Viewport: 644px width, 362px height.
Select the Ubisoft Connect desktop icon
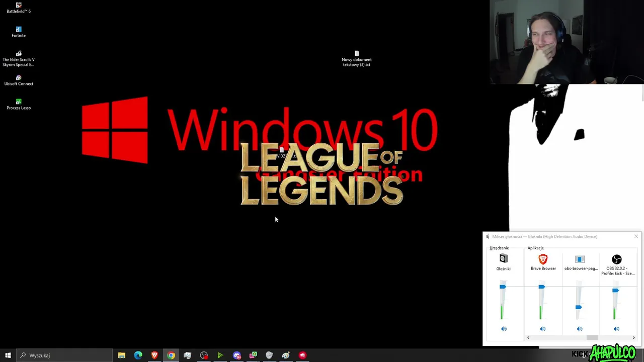(19, 80)
